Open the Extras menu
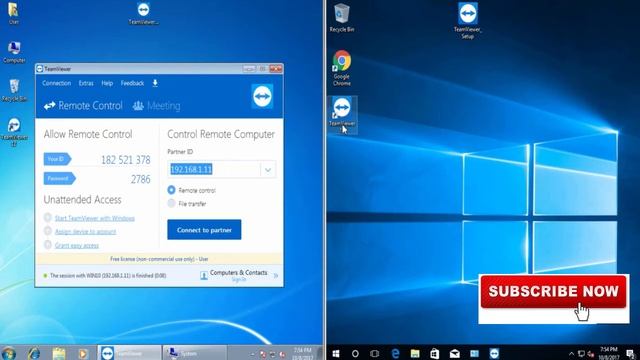 pyautogui.click(x=86, y=83)
